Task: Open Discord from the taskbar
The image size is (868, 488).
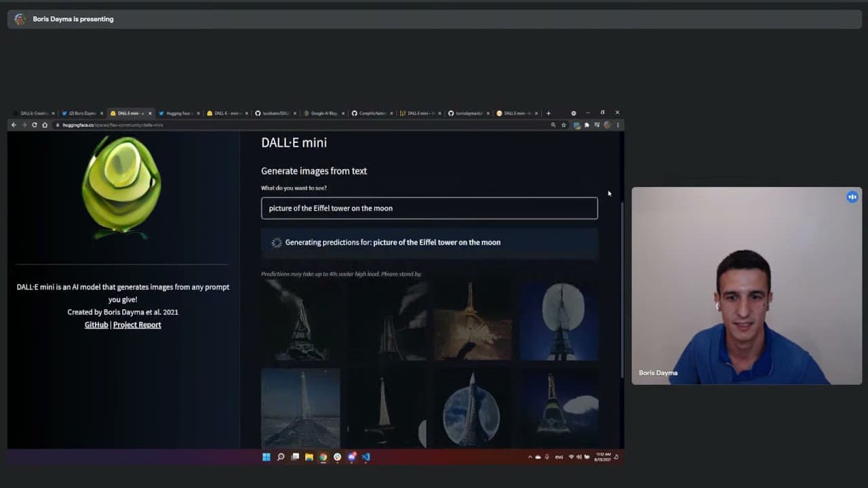Action: pos(351,457)
